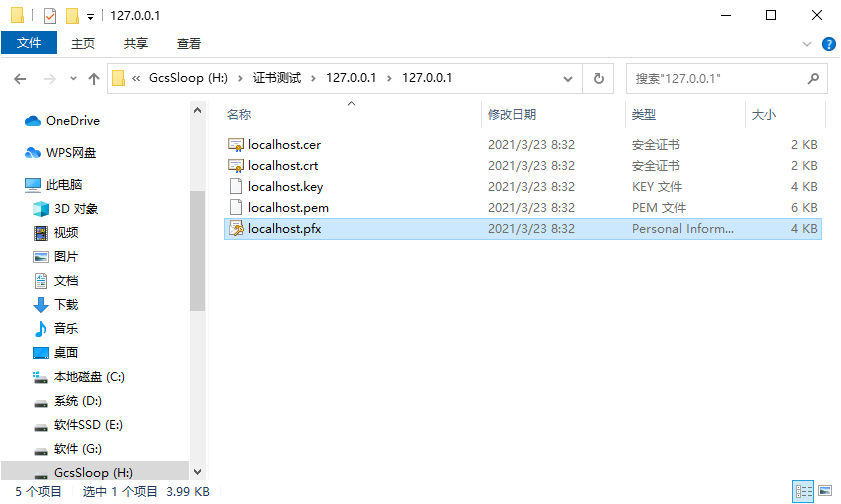Open Help via the question mark icon

point(829,44)
